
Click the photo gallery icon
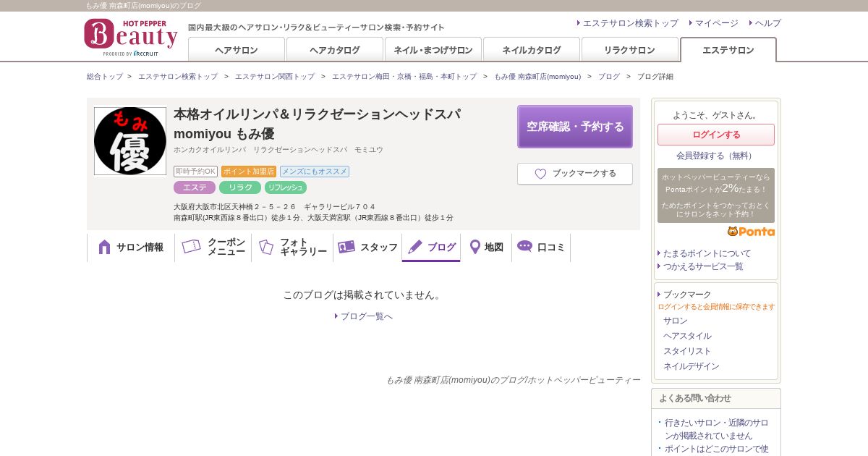[x=266, y=247]
